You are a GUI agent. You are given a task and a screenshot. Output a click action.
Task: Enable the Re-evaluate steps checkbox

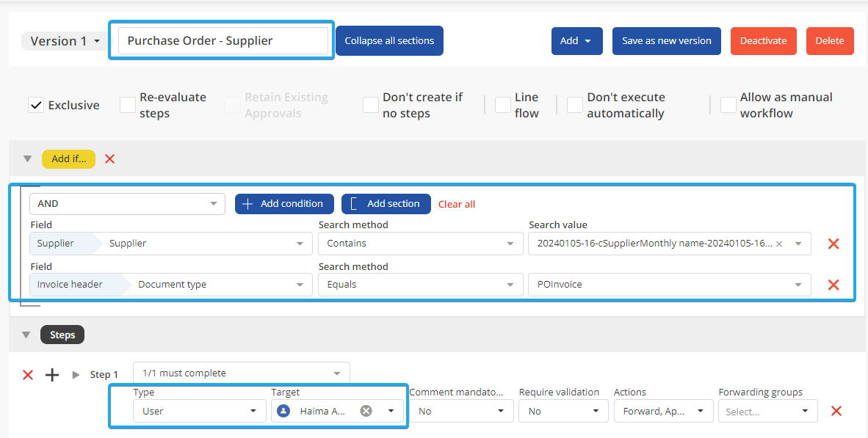pos(128,105)
